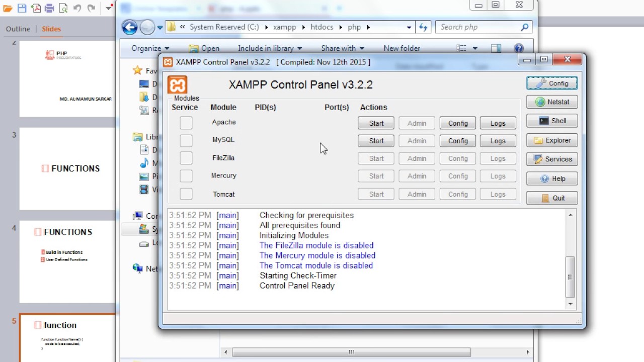Expand the chevron after xampp in address bar
This screenshot has height=362, width=644.
pyautogui.click(x=304, y=27)
